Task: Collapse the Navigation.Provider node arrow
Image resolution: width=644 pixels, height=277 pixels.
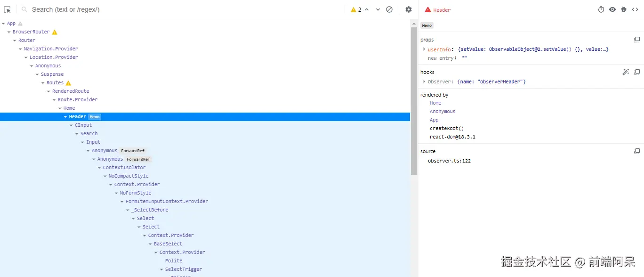Action: pyautogui.click(x=21, y=49)
